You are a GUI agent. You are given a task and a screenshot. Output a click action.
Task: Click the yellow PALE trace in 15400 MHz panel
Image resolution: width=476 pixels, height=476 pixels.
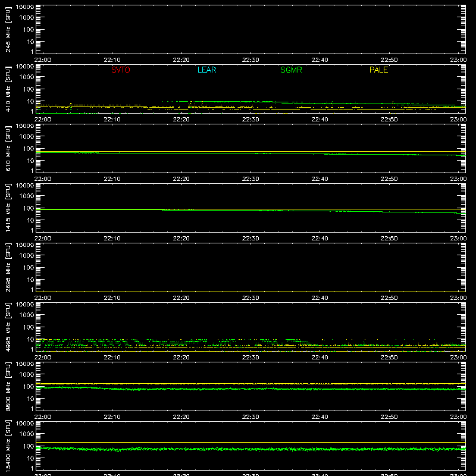pyautogui.click(x=250, y=442)
